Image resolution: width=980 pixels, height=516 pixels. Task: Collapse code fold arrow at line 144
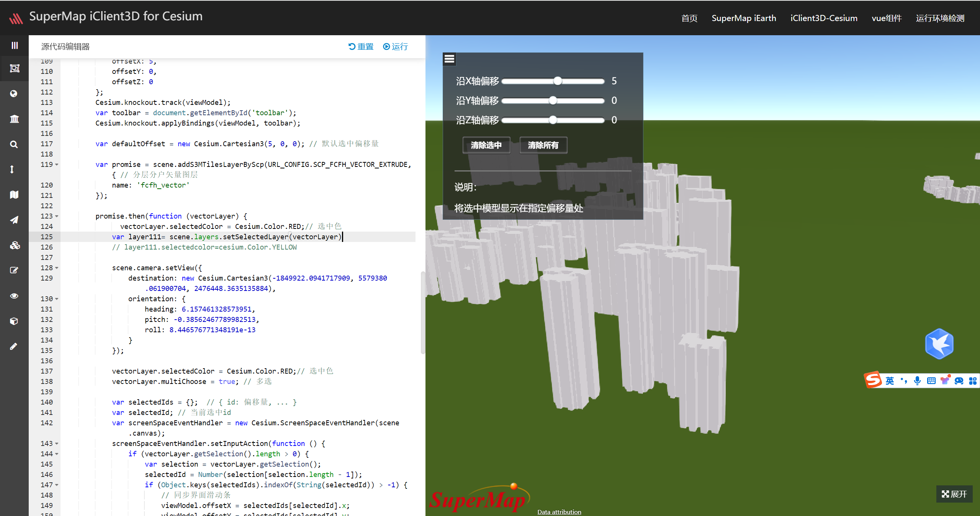click(57, 454)
